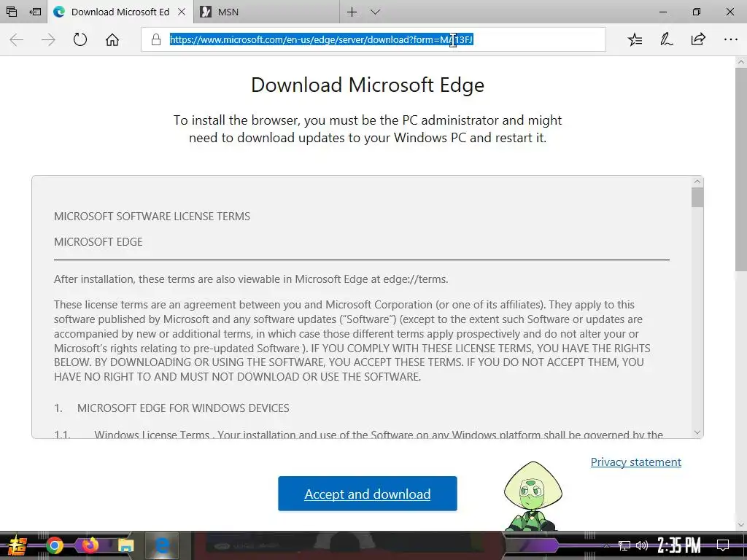The height and width of the screenshot is (560, 747).
Task: Click the address bar URL field
Action: tap(373, 39)
